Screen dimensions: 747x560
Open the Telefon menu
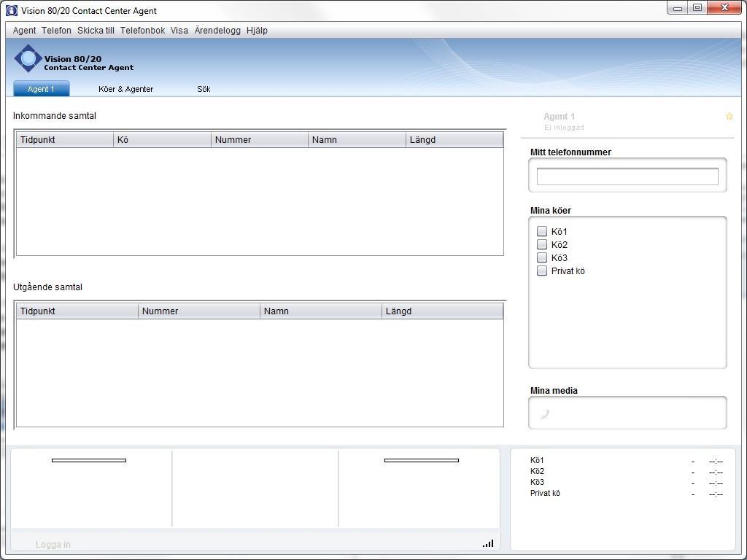click(x=56, y=31)
